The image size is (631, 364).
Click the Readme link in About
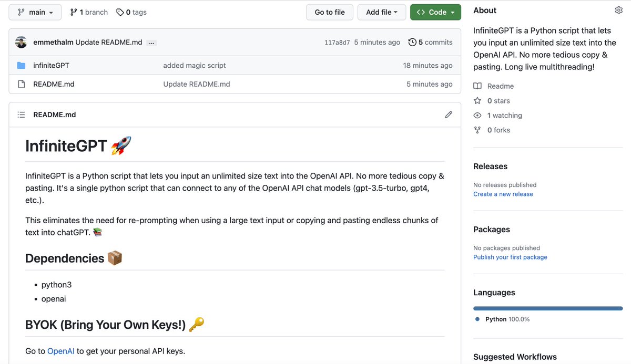(501, 86)
